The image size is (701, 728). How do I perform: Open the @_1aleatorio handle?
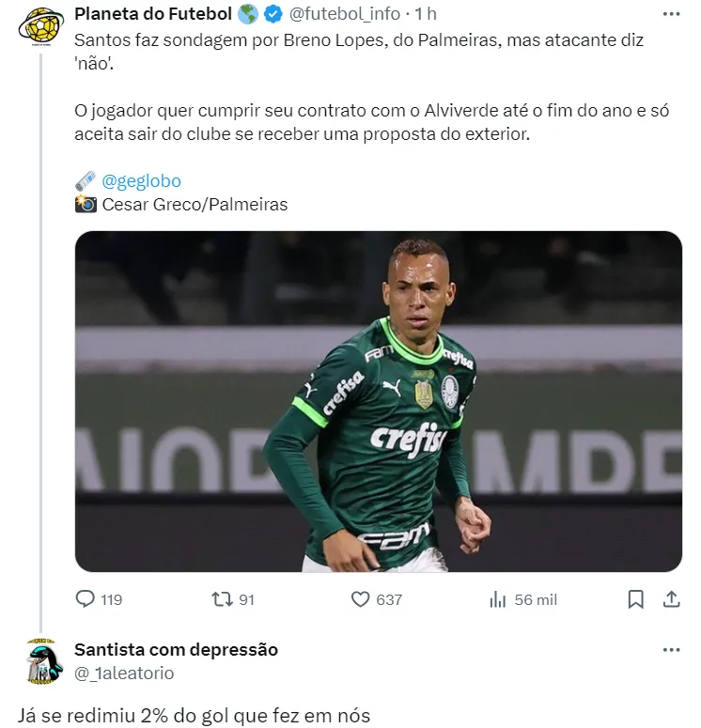pos(124,673)
